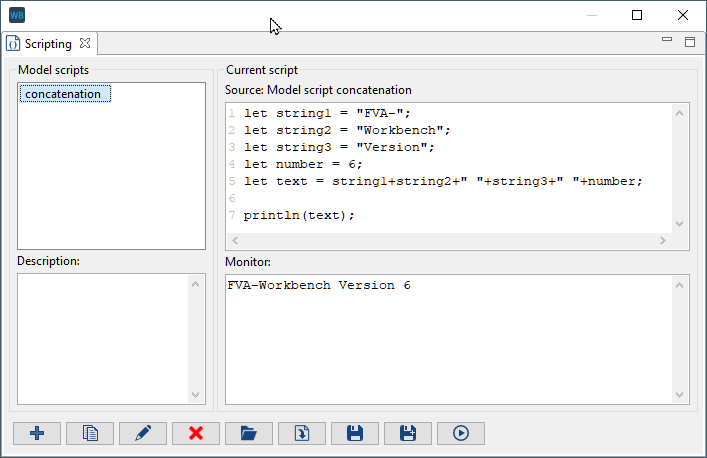
Task: Run the script with the play button
Action: 461,433
